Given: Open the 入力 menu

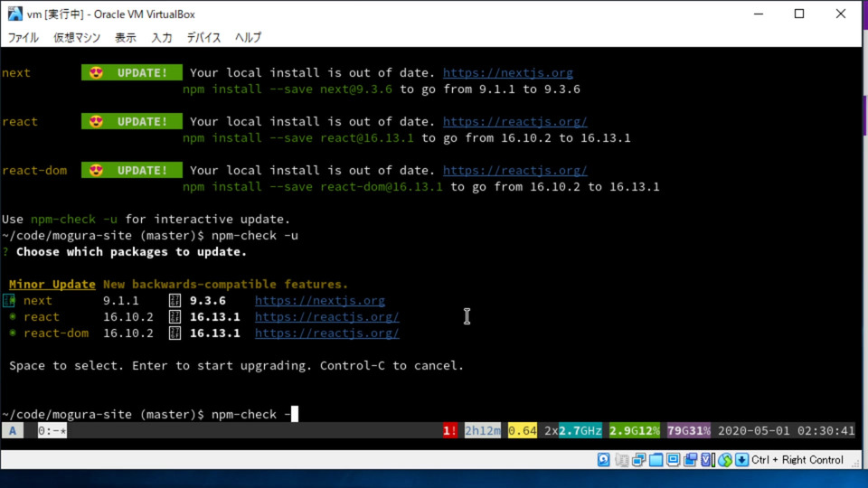Looking at the screenshot, I should pyautogui.click(x=162, y=38).
